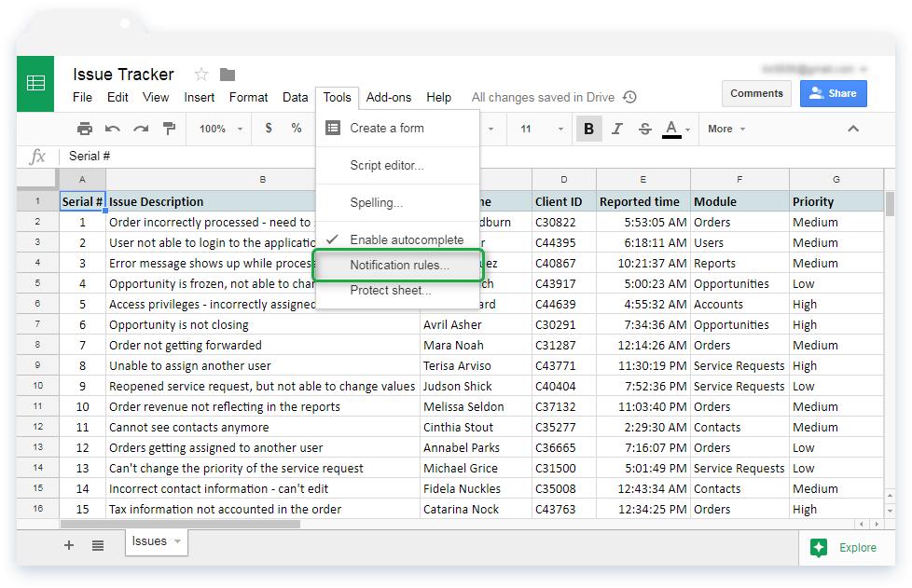
Task: Open the font size dropdown
Action: (546, 129)
